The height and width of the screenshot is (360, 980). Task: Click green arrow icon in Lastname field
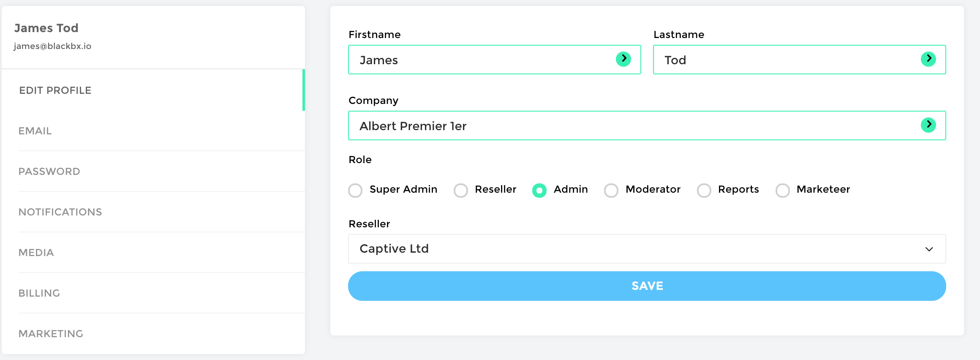pos(928,59)
